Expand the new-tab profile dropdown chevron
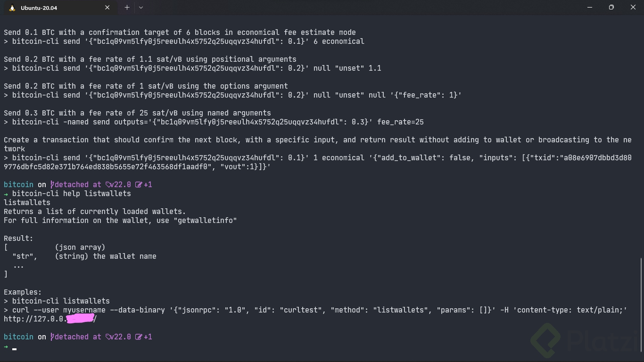644x362 pixels. click(140, 8)
